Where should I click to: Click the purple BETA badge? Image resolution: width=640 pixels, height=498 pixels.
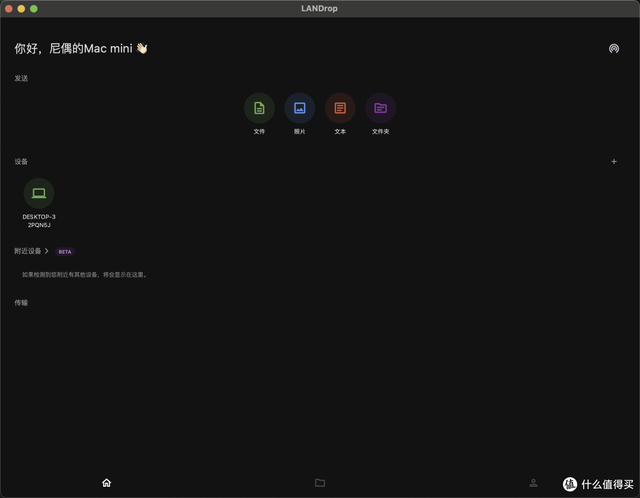click(65, 252)
